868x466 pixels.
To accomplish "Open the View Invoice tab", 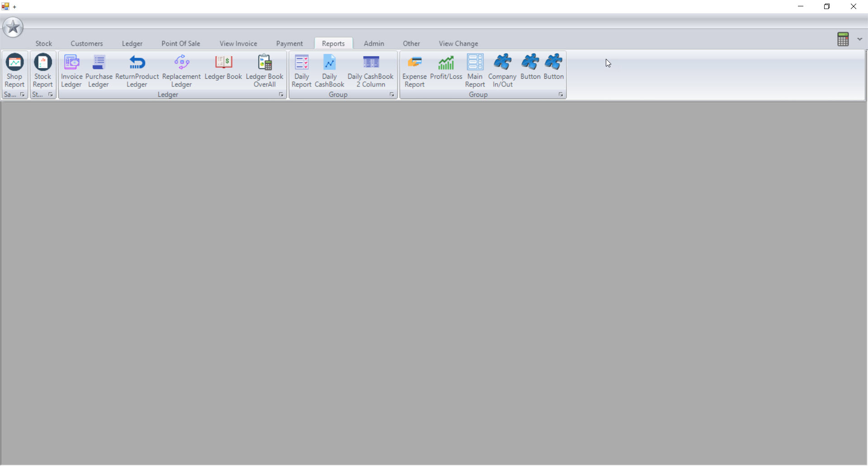I will pyautogui.click(x=238, y=43).
